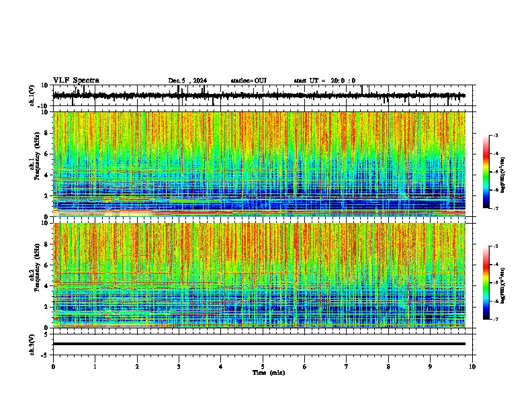Click the ch.1 spectrogram color bar
This screenshot has width=532, height=411.
click(486, 172)
